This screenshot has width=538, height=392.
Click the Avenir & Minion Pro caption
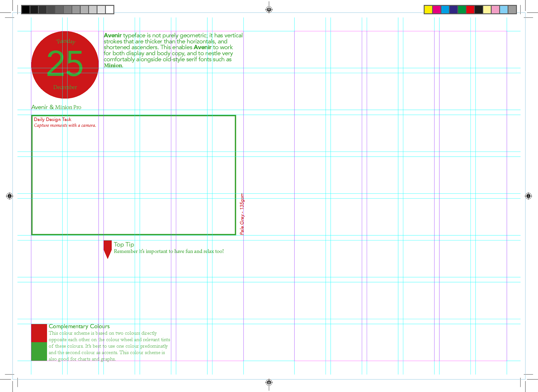tap(56, 107)
